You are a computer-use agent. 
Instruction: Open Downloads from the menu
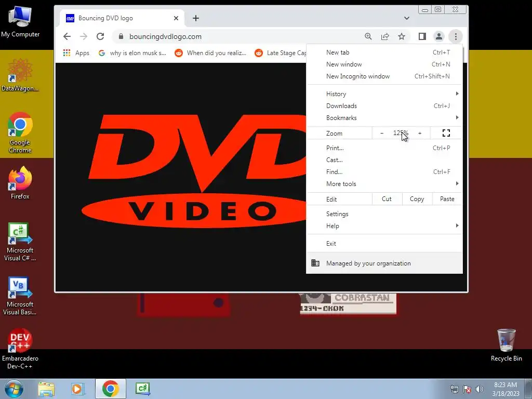click(x=384, y=106)
